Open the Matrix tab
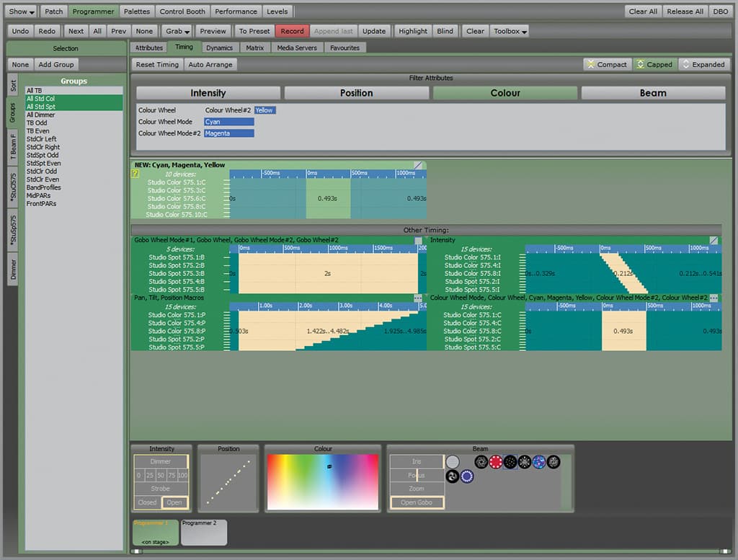 click(x=254, y=48)
